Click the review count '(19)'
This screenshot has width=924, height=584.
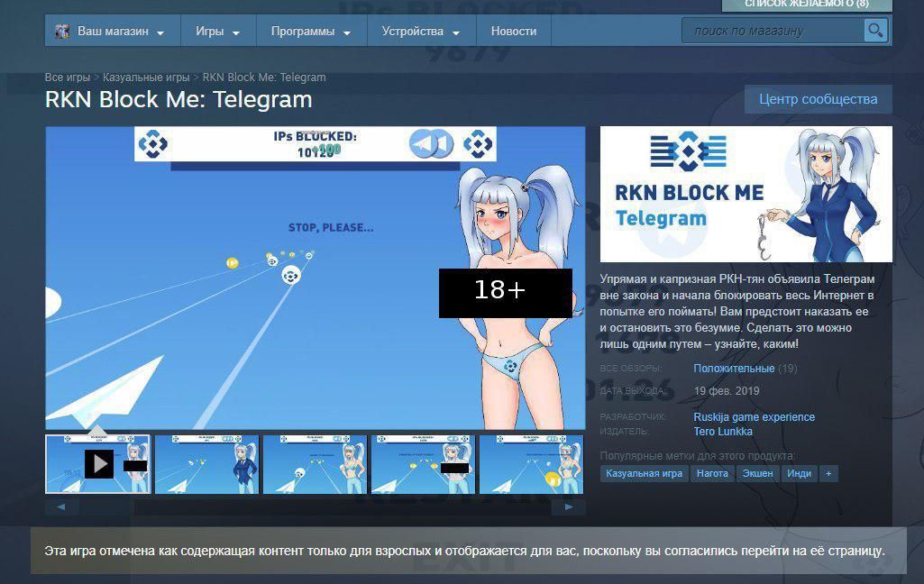[x=787, y=369]
